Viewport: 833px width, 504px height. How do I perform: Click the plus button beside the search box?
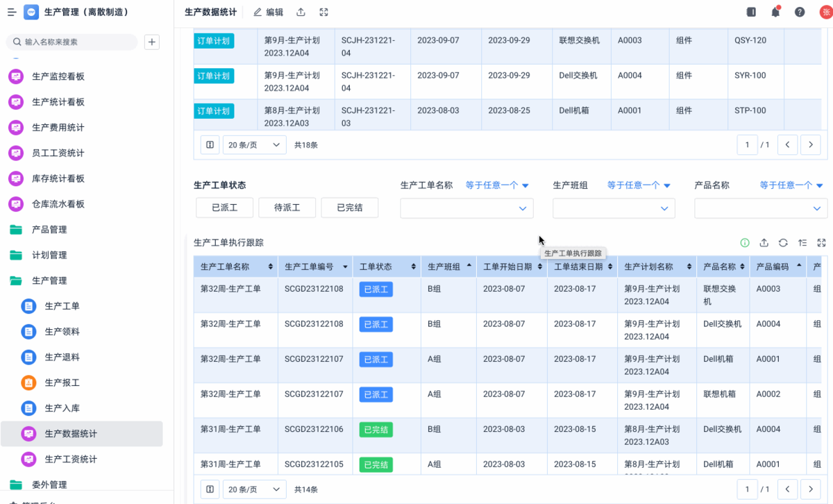151,42
